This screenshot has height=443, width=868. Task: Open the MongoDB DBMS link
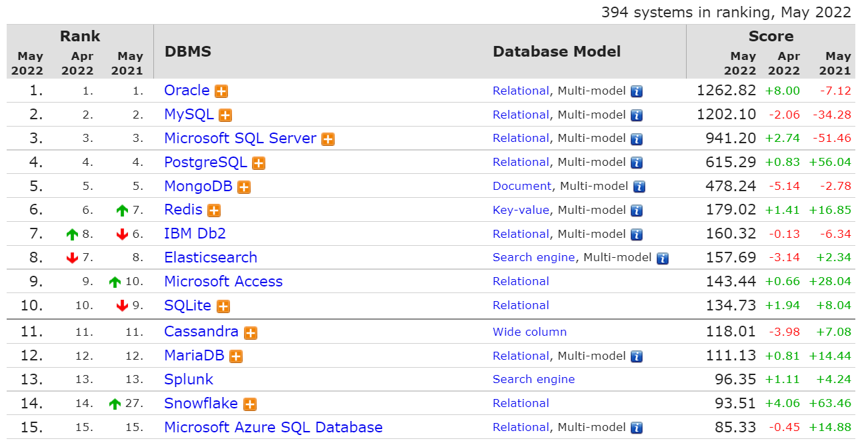click(x=199, y=187)
